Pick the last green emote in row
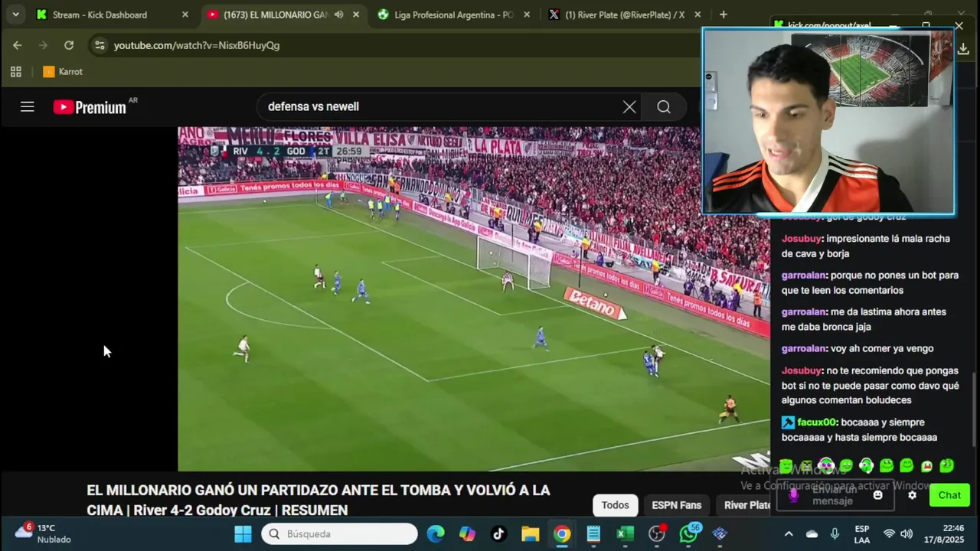Viewport: 980px width, 551px height. coord(946,465)
